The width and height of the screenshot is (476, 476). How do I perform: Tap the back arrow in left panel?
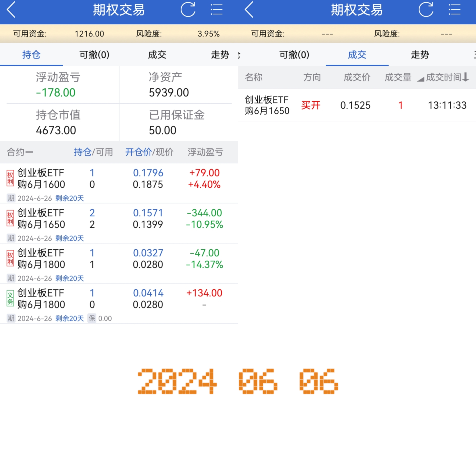point(11,10)
